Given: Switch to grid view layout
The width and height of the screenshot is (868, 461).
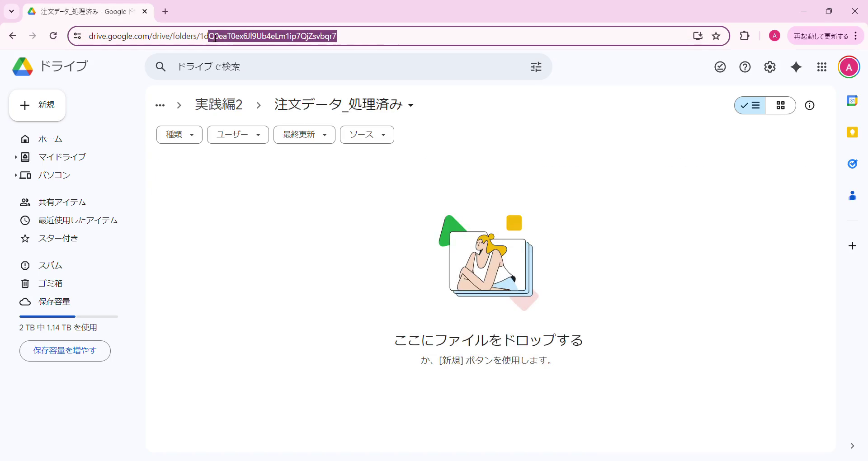Looking at the screenshot, I should pos(781,105).
